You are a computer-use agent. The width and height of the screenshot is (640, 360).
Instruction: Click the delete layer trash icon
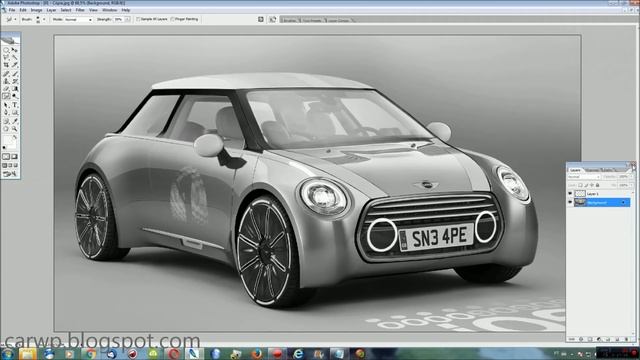coord(627,339)
